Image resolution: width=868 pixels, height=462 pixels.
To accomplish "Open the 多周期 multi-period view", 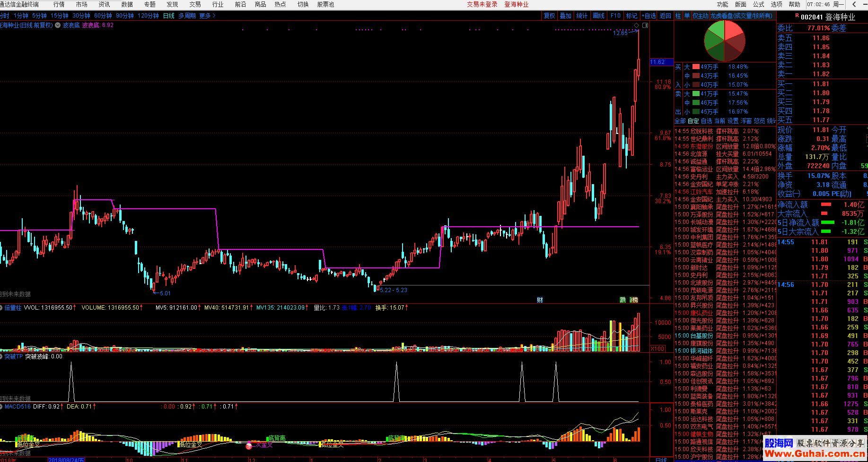I will 187,16.
